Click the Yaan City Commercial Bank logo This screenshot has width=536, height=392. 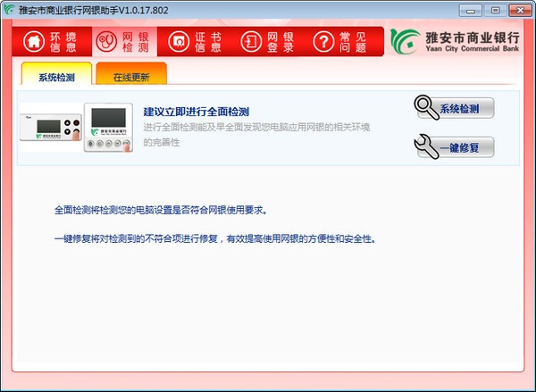[x=455, y=42]
